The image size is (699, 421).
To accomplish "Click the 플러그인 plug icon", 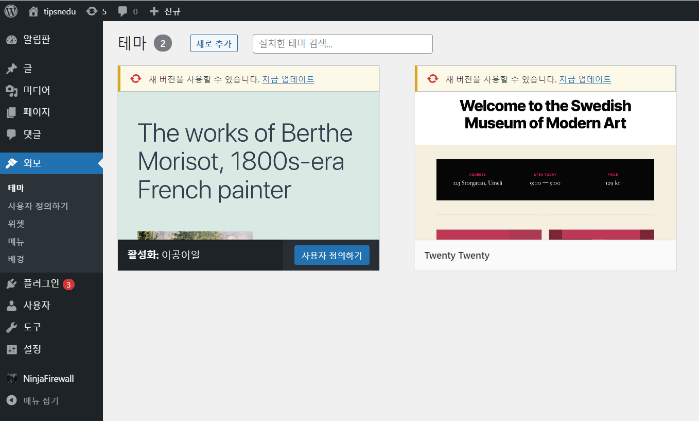I will (x=12, y=284).
